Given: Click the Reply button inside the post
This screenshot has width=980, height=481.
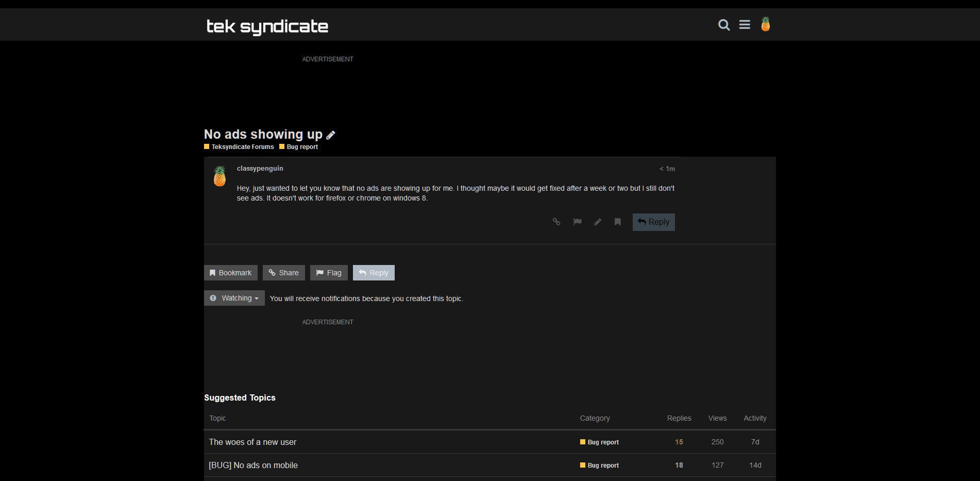Looking at the screenshot, I should pos(653,222).
